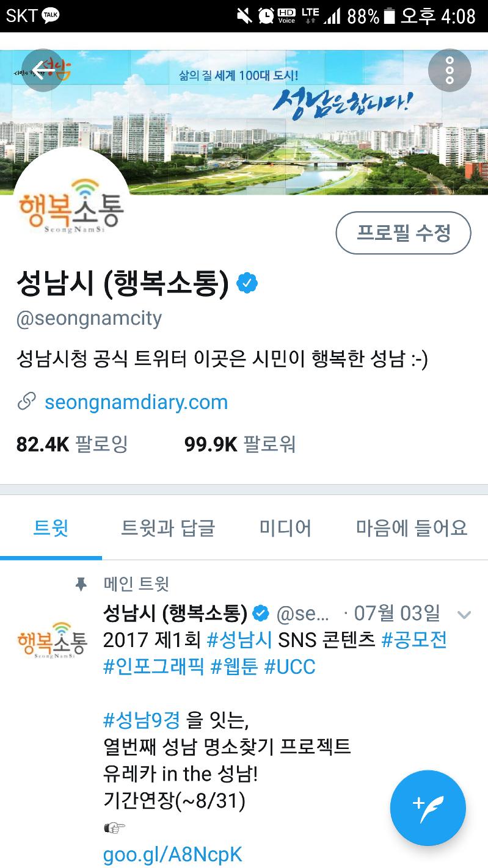View the 99.9K 팔로워 list
Screen dimensions: 488x868
(x=240, y=444)
